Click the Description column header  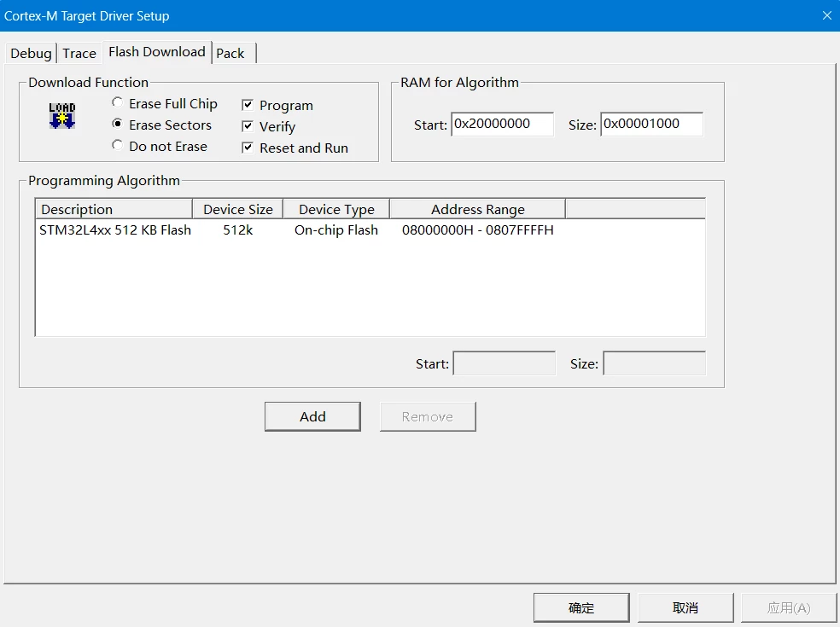tap(114, 209)
